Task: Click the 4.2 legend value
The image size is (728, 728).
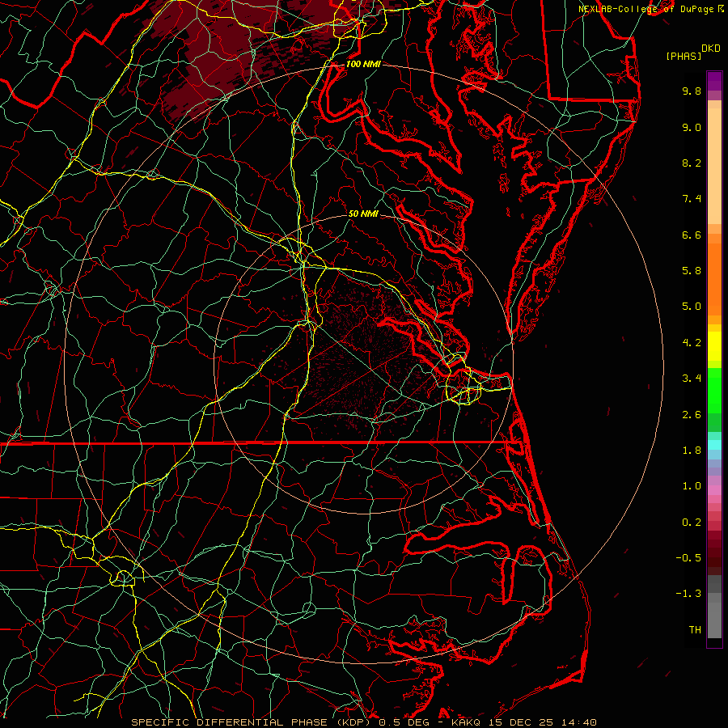Action: tap(692, 343)
